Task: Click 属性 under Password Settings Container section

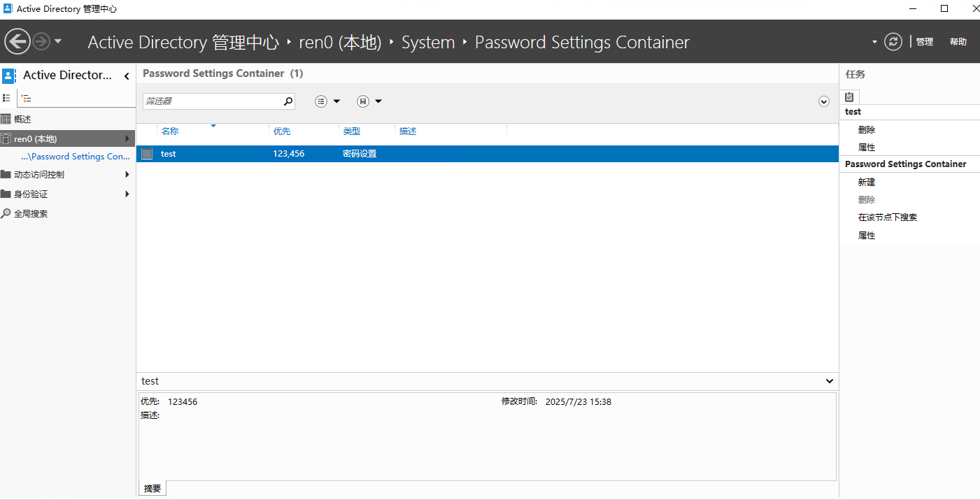Action: click(867, 236)
